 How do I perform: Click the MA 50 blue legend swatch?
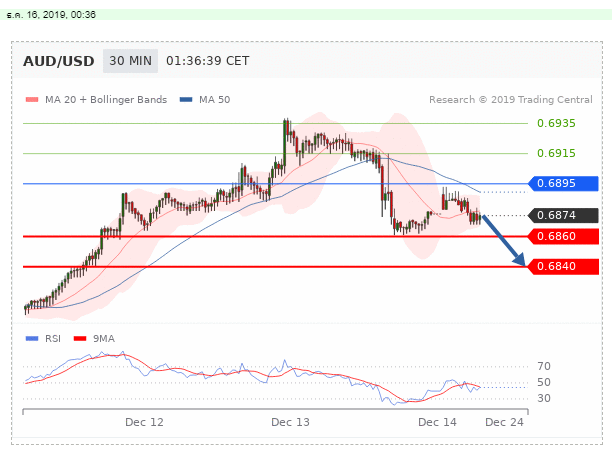tap(186, 100)
